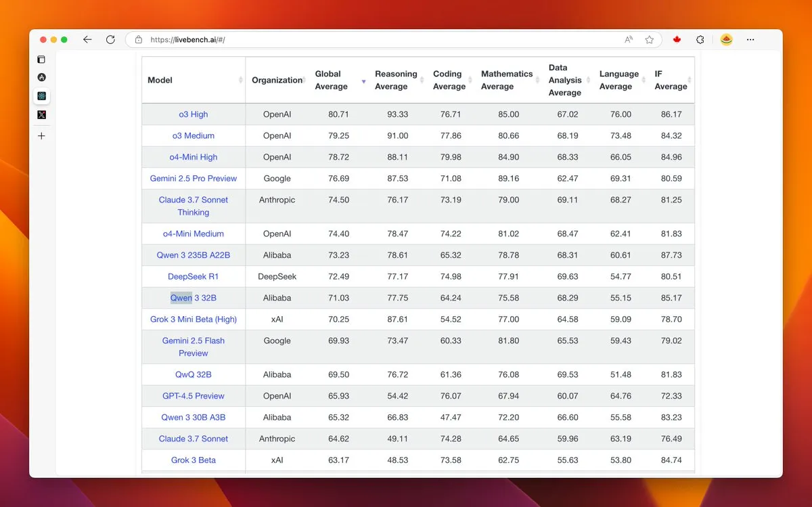Open the DeepSeek R1 model link
Screen dimensions: 812x507
(194, 277)
